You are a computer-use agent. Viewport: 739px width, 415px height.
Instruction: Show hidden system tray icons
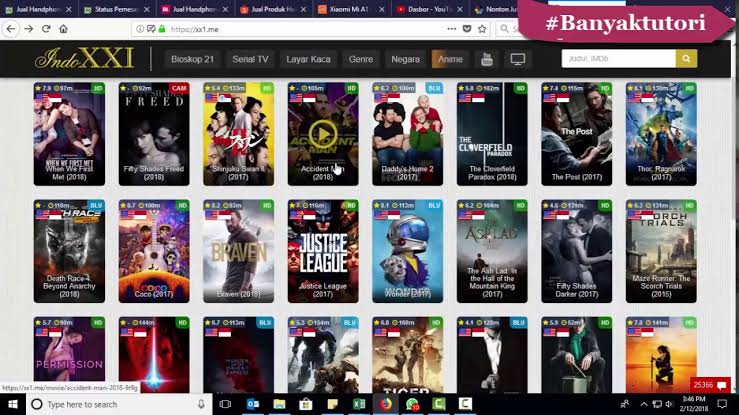pyautogui.click(x=644, y=404)
